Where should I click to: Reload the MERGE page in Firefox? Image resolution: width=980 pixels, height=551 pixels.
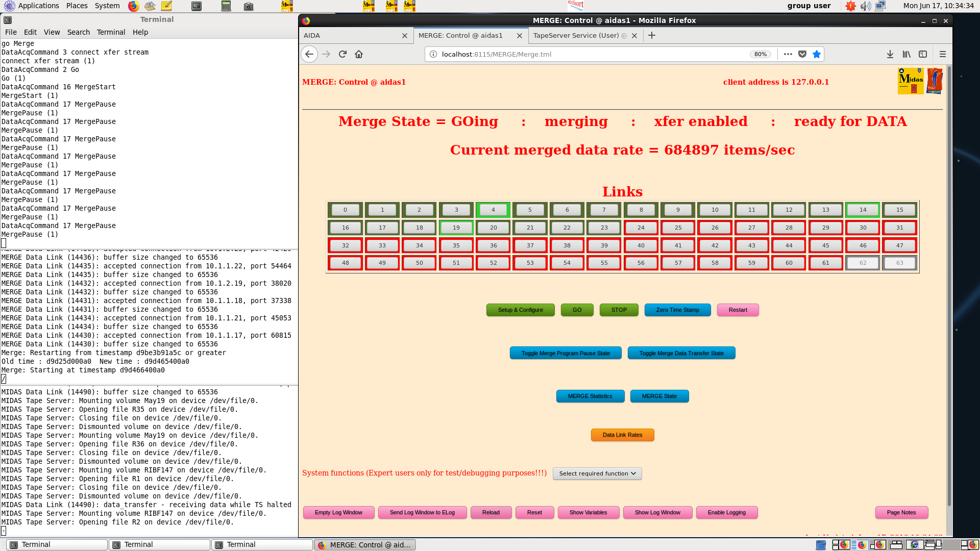click(x=342, y=54)
